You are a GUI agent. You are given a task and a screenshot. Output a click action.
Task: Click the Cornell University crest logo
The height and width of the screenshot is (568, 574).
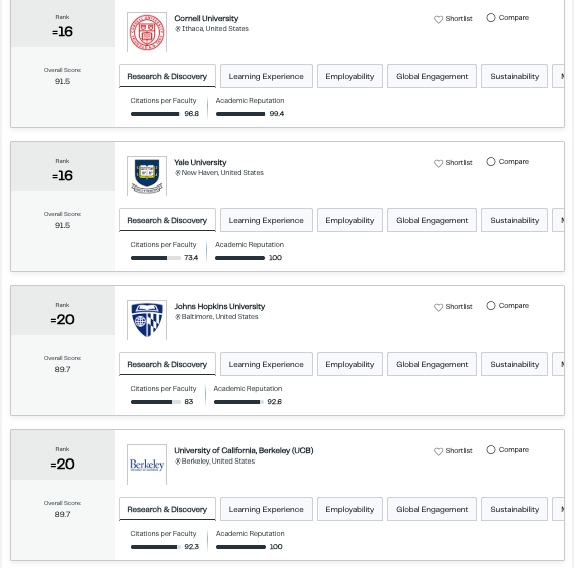(147, 32)
